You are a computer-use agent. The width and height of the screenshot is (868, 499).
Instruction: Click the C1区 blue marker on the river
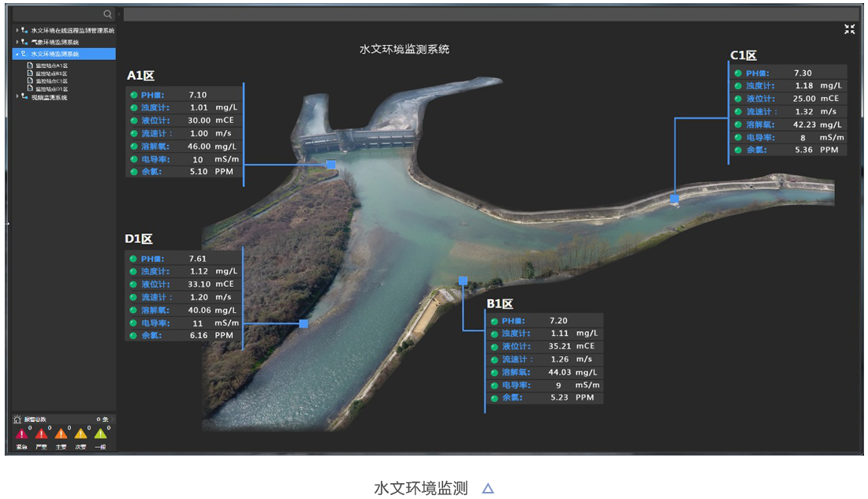674,199
